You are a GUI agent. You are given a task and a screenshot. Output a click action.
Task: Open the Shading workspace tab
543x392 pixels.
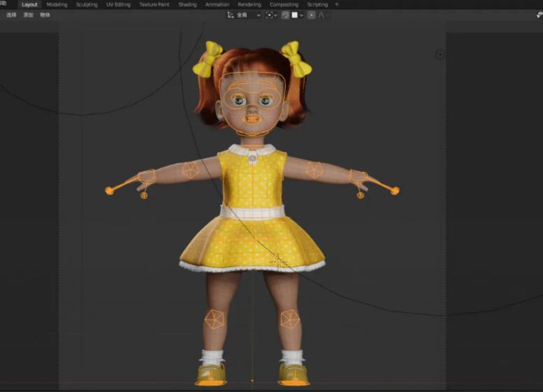click(187, 4)
